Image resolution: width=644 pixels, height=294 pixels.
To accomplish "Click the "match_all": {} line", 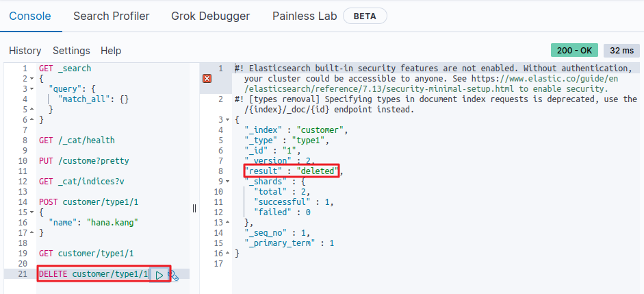I will (x=94, y=99).
